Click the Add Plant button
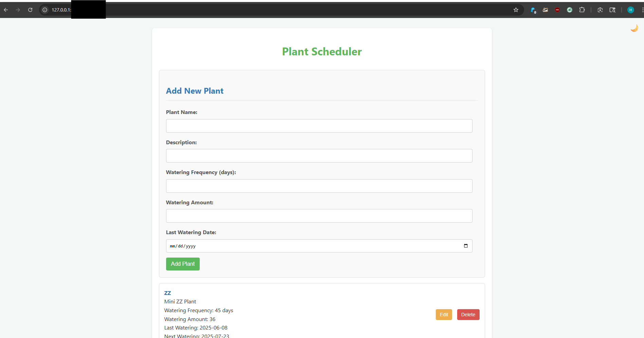Image resolution: width=644 pixels, height=338 pixels. 183,264
